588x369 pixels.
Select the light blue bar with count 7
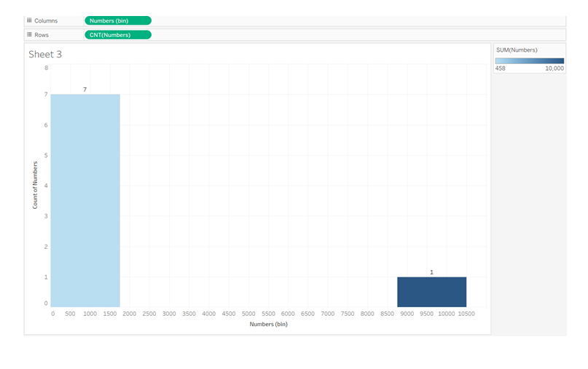point(85,200)
